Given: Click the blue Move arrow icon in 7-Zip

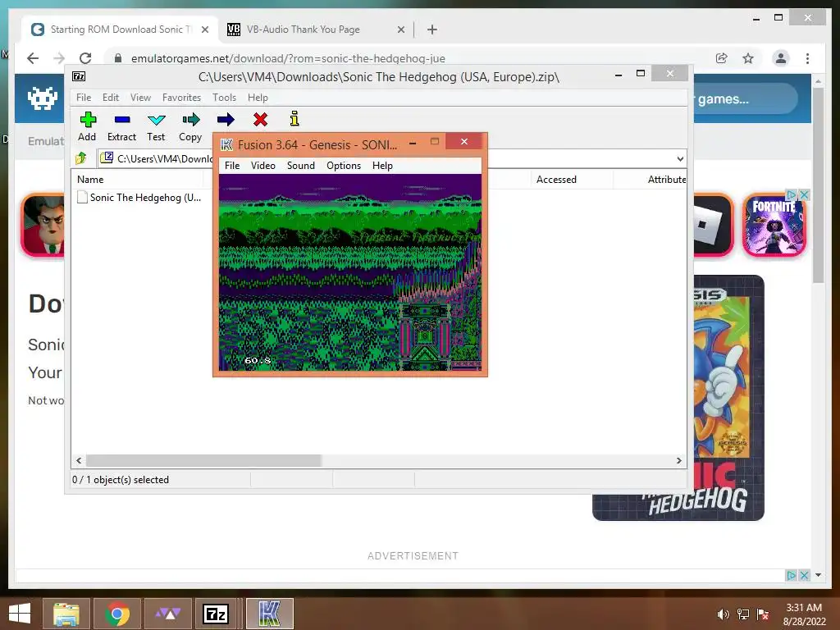Looking at the screenshot, I should [226, 120].
